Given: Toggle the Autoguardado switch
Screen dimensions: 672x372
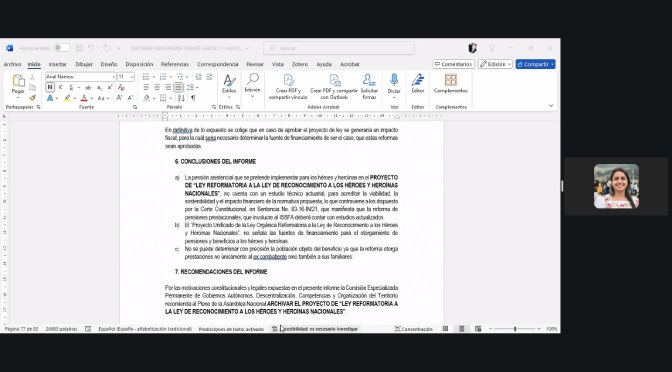Looking at the screenshot, I should [x=62, y=48].
